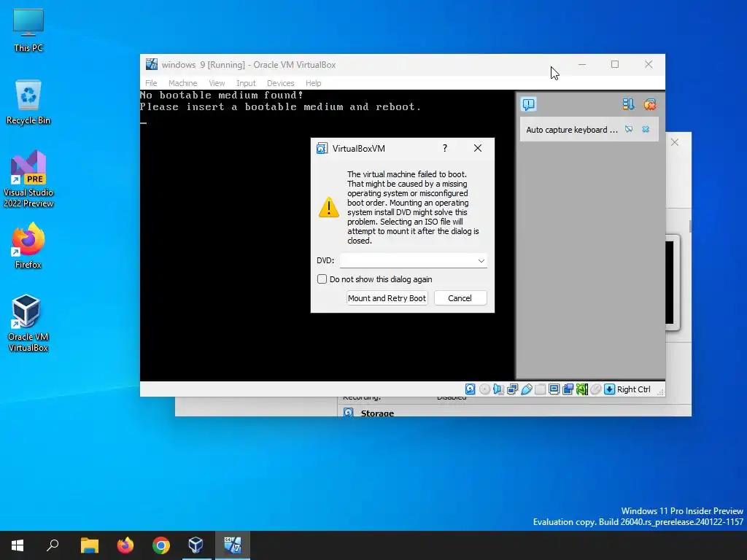Click the keyboard capture arrow icon
747x560 pixels.
coord(609,389)
